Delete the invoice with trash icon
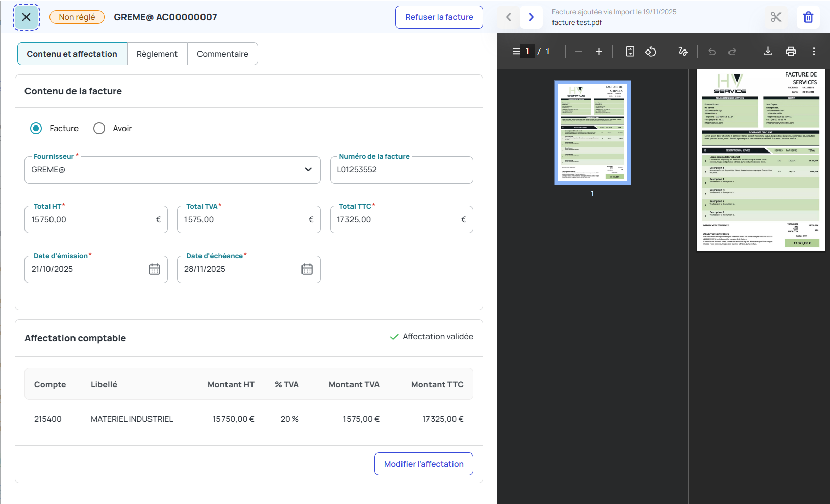This screenshot has height=504, width=830. (809, 17)
